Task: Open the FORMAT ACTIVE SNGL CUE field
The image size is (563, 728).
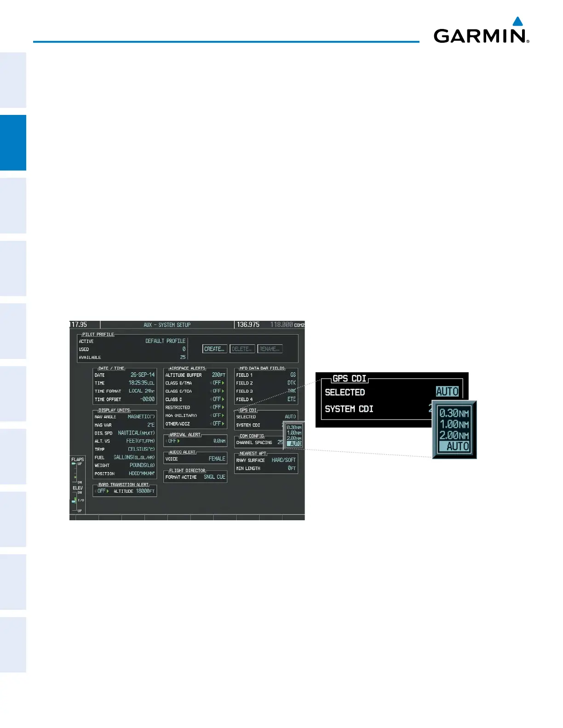Action: [x=214, y=478]
